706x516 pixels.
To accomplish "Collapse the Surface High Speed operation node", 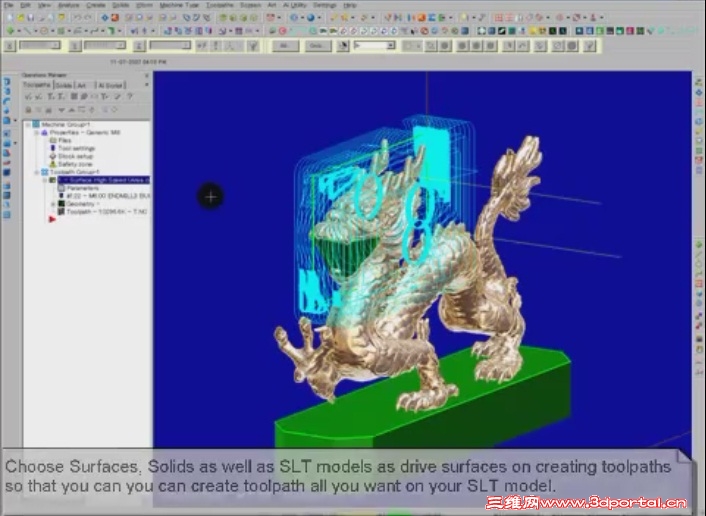I will pyautogui.click(x=45, y=180).
